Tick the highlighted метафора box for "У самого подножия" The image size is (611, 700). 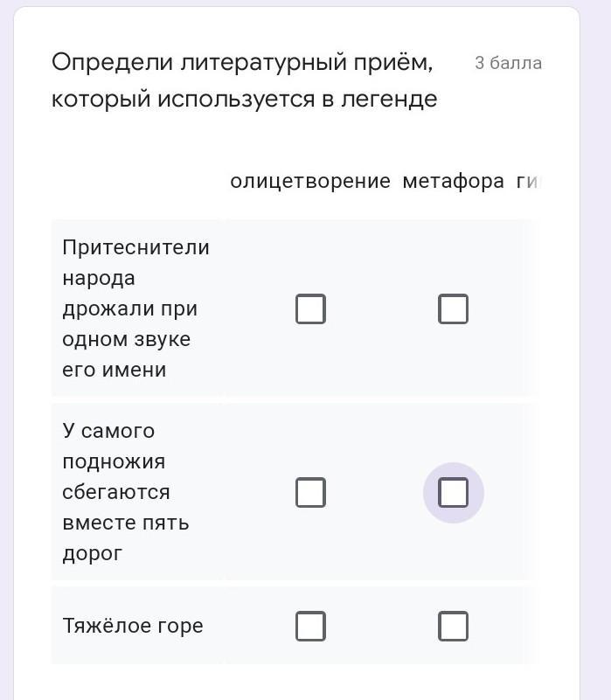pos(453,493)
